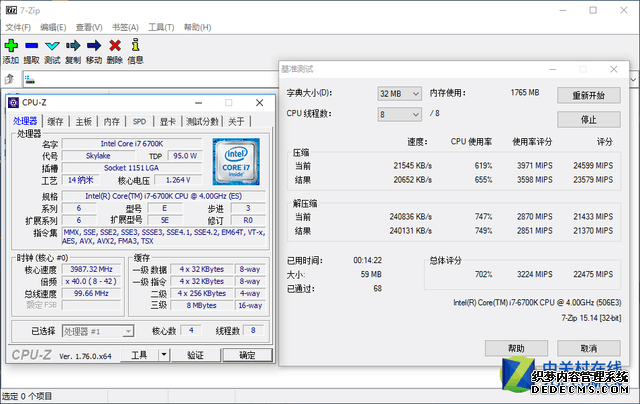Click the x 40.0 (8 - 42) multiplier value
640x404 pixels.
point(91,281)
